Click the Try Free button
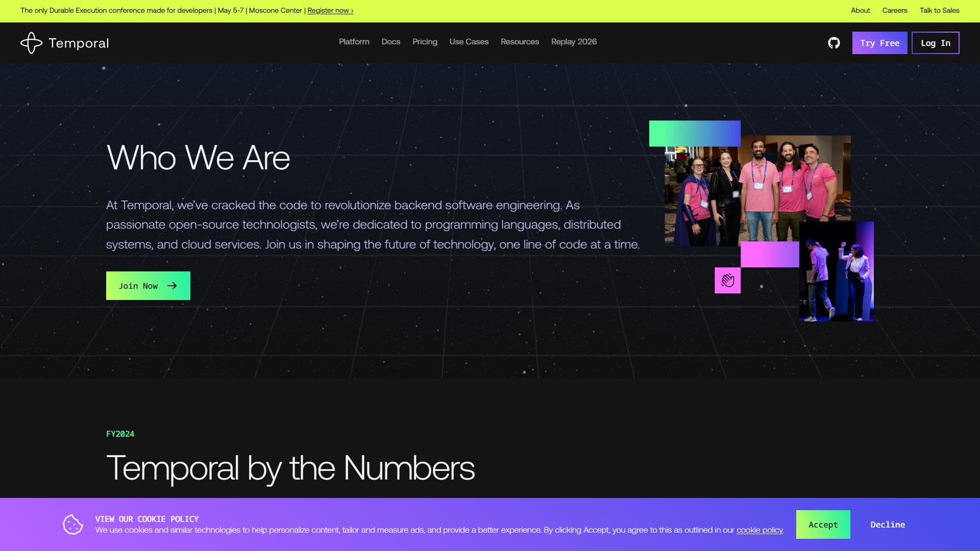Image resolution: width=980 pixels, height=551 pixels. pyautogui.click(x=879, y=43)
